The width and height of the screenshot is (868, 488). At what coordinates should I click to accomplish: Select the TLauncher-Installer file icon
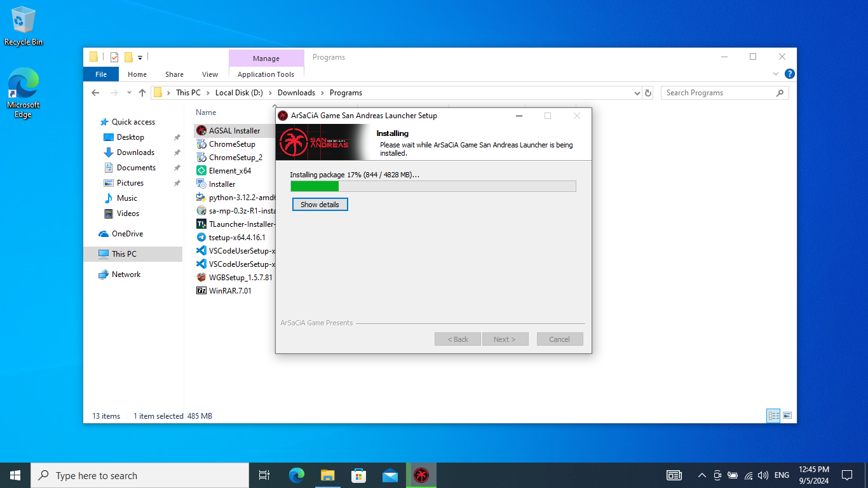201,224
